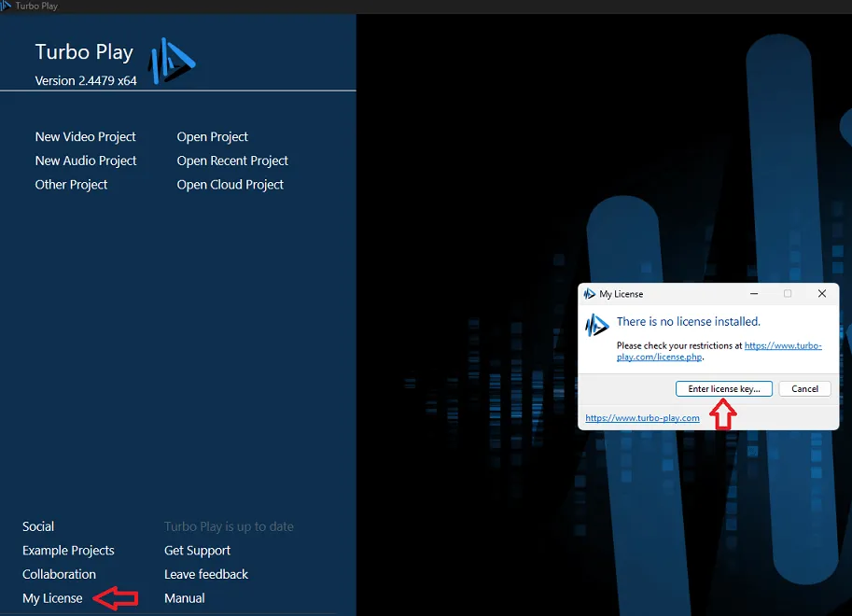Start a New Video Project
This screenshot has width=852, height=616.
click(85, 137)
